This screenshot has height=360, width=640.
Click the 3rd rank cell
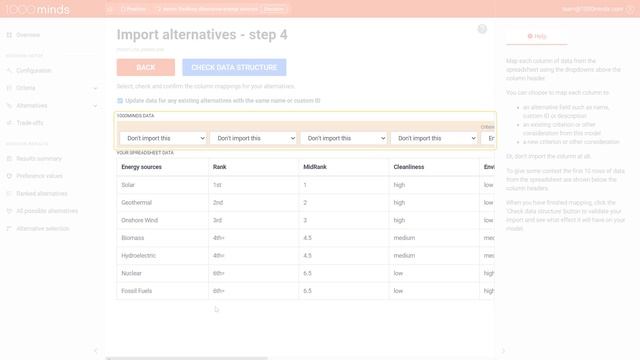pyautogui.click(x=253, y=220)
